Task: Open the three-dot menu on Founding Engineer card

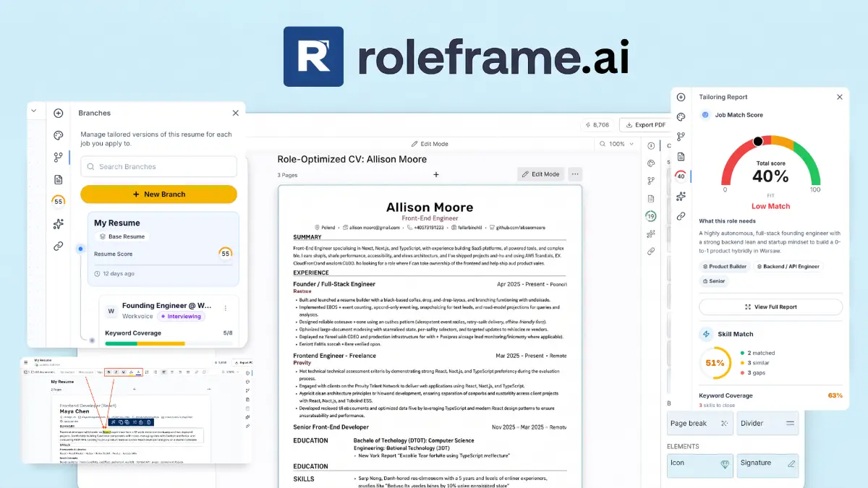Action: point(227,308)
